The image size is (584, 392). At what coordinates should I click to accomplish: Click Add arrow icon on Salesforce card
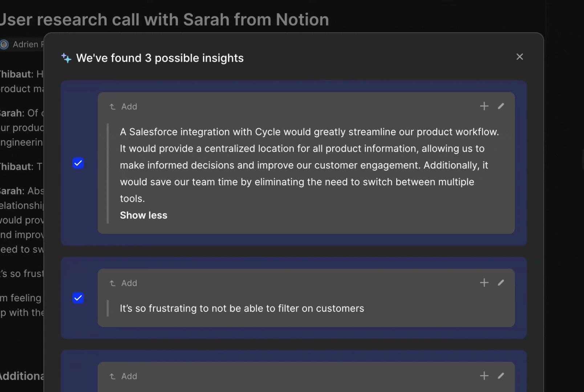click(113, 107)
